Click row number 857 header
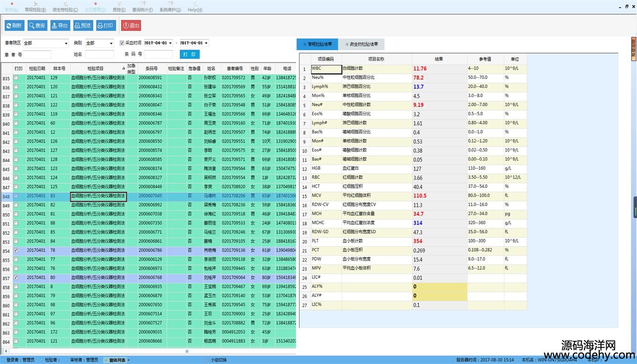Viewport: 637px width, 364px height. click(6, 278)
